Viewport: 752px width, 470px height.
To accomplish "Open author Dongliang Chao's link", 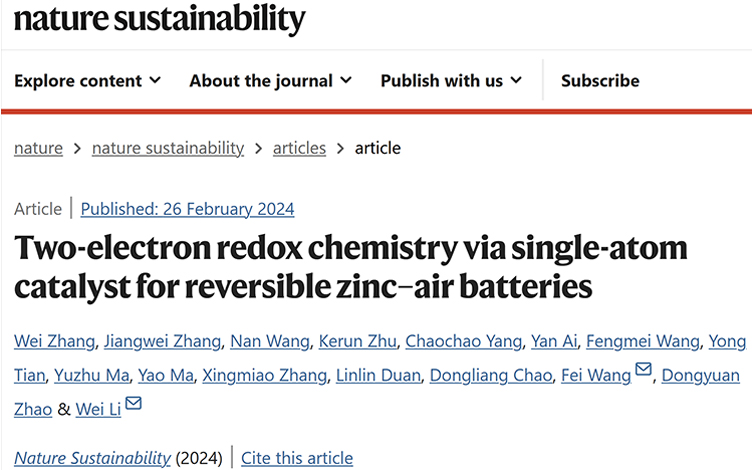I will click(x=491, y=375).
